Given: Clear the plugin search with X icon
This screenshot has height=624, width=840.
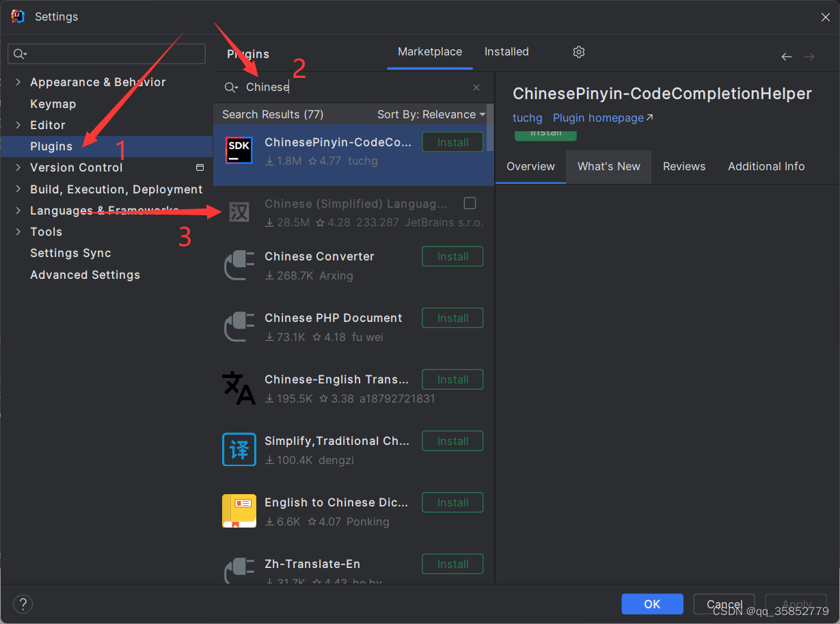Looking at the screenshot, I should click(476, 87).
